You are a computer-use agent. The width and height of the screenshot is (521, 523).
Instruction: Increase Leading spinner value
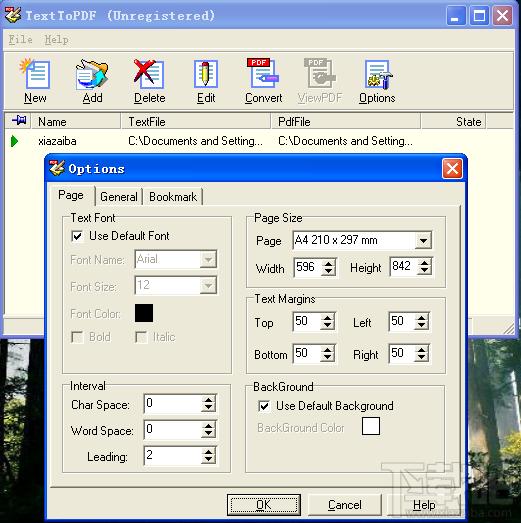[209, 452]
